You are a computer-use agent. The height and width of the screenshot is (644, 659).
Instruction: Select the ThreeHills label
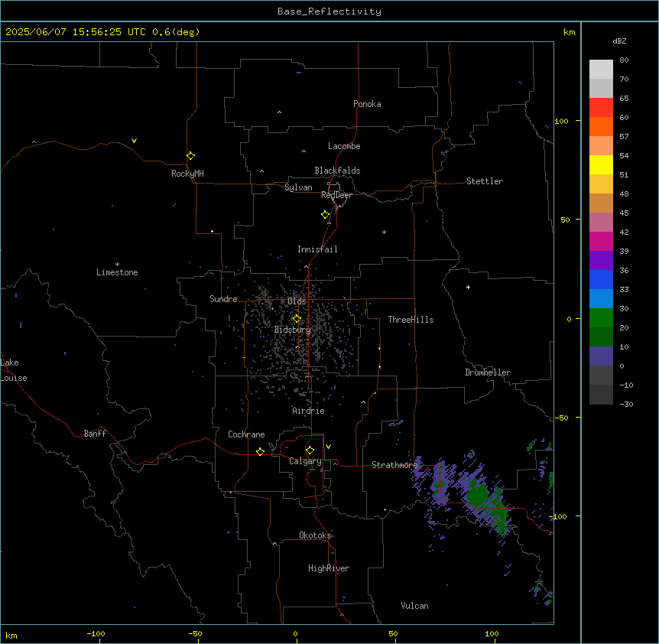pos(411,320)
